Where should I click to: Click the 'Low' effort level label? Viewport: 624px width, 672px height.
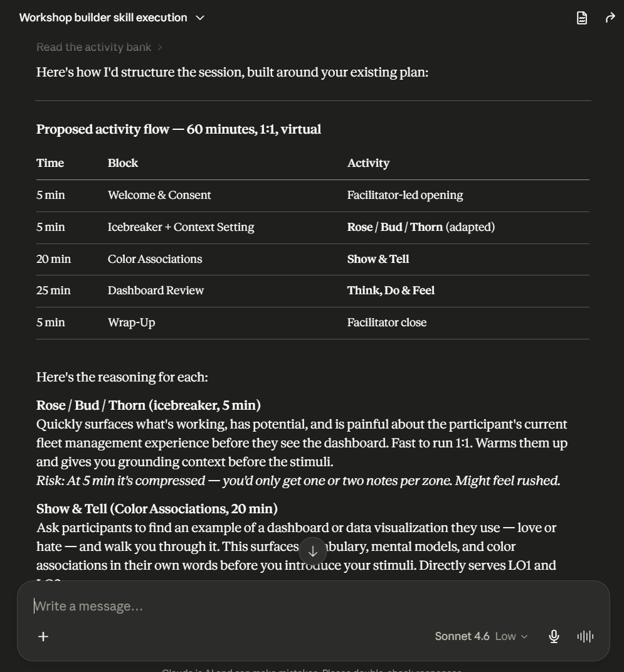click(506, 636)
